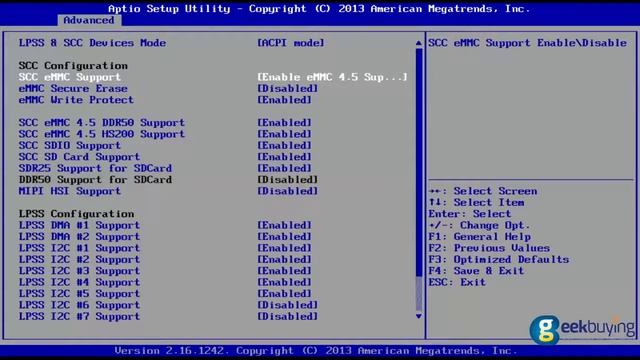Viewport: 640px width, 360px height.
Task: Change LPSS I2C #6 Support Disabled value
Action: click(x=287, y=306)
